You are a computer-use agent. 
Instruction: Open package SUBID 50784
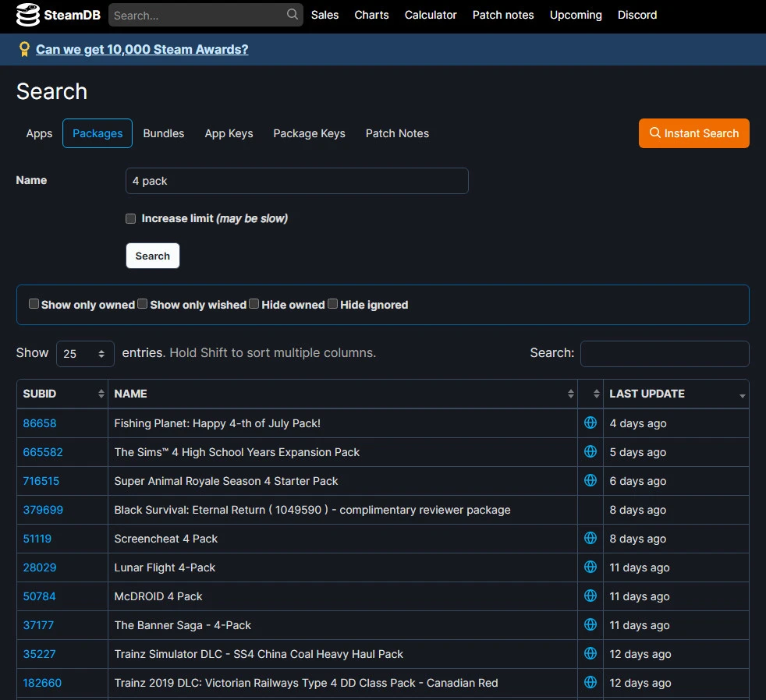click(x=40, y=596)
